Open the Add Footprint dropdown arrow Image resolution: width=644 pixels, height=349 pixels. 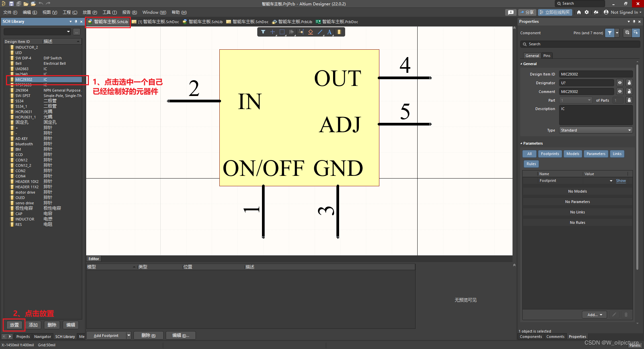tap(128, 336)
